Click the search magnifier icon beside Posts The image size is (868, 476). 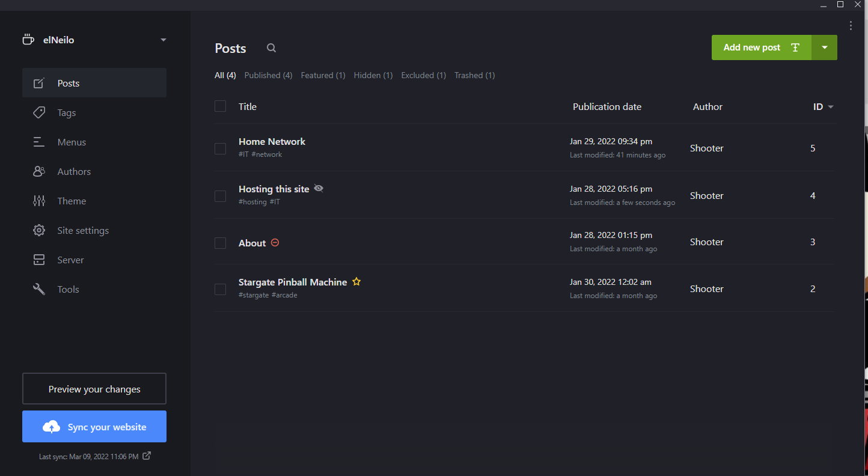point(272,48)
